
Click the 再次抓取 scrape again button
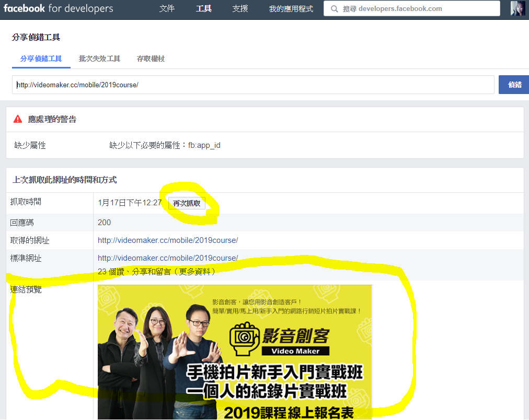point(187,203)
